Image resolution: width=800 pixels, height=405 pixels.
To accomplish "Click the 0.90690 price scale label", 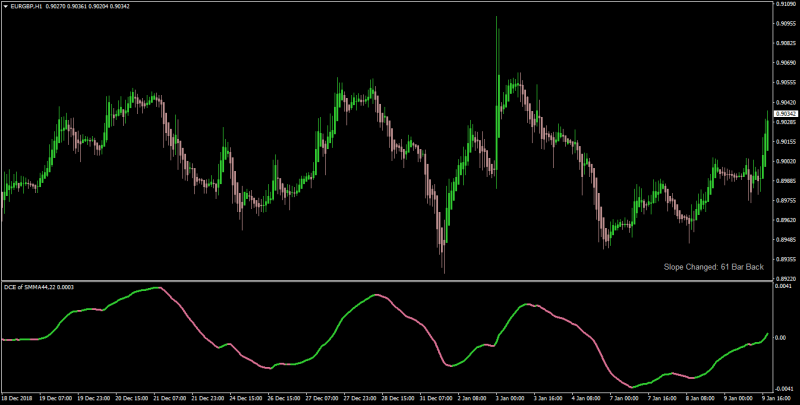I will click(786, 63).
